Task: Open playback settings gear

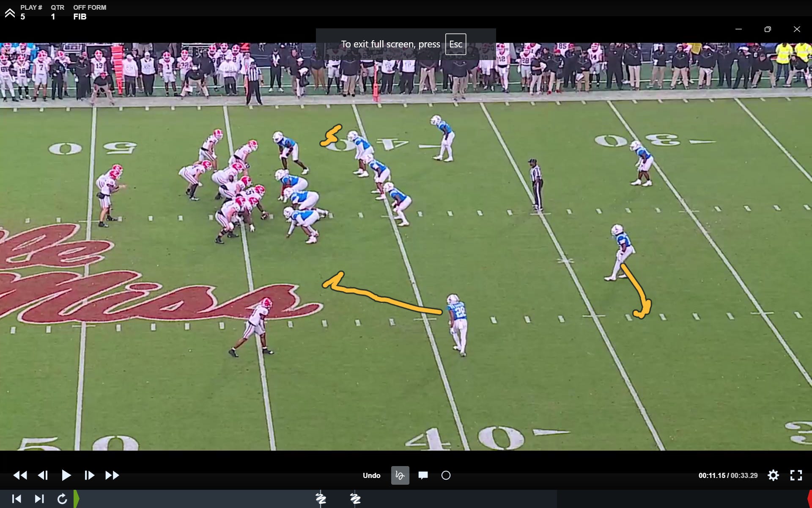Action: pos(773,475)
